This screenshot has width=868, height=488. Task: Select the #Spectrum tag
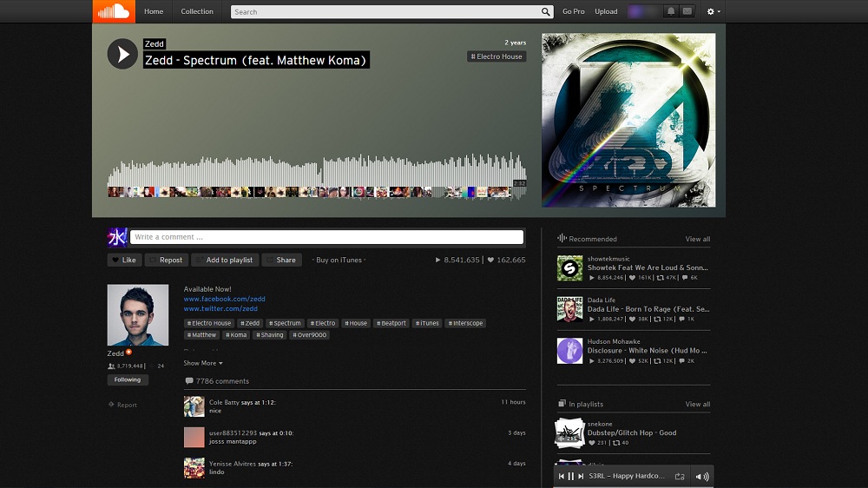pos(285,323)
